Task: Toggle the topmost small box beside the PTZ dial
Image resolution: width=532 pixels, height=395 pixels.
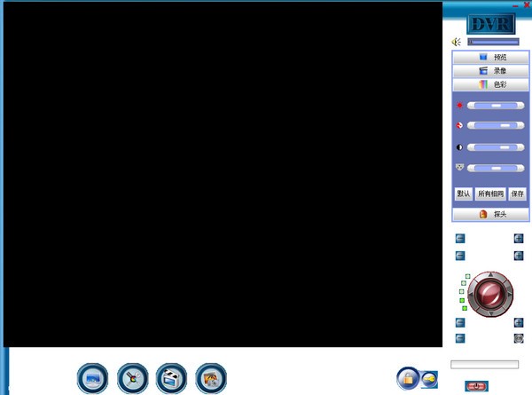Action: (x=467, y=276)
